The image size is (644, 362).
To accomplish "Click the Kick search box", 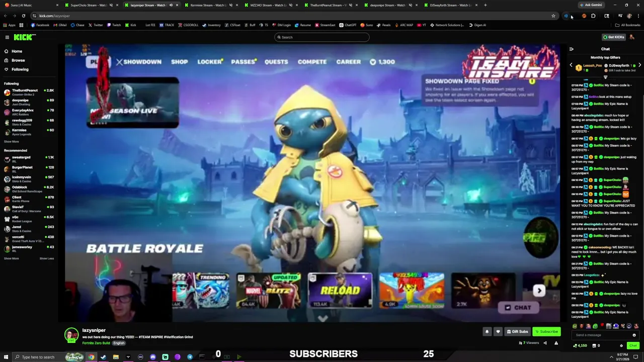I will coord(322,37).
